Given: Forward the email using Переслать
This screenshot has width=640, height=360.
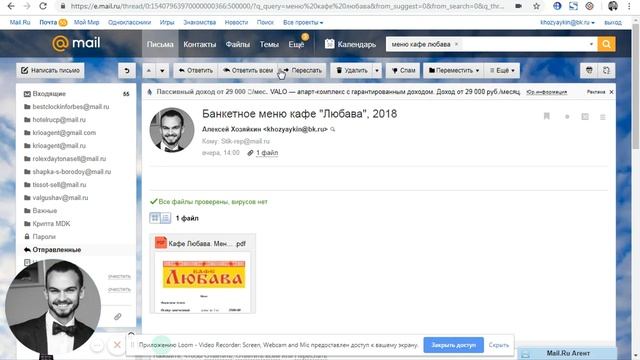Looking at the screenshot, I should pos(302,71).
